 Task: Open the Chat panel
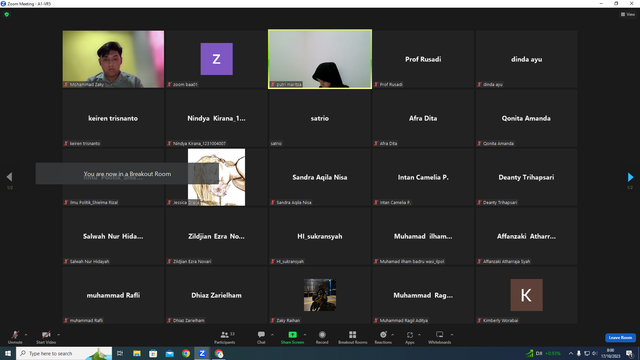(x=261, y=337)
